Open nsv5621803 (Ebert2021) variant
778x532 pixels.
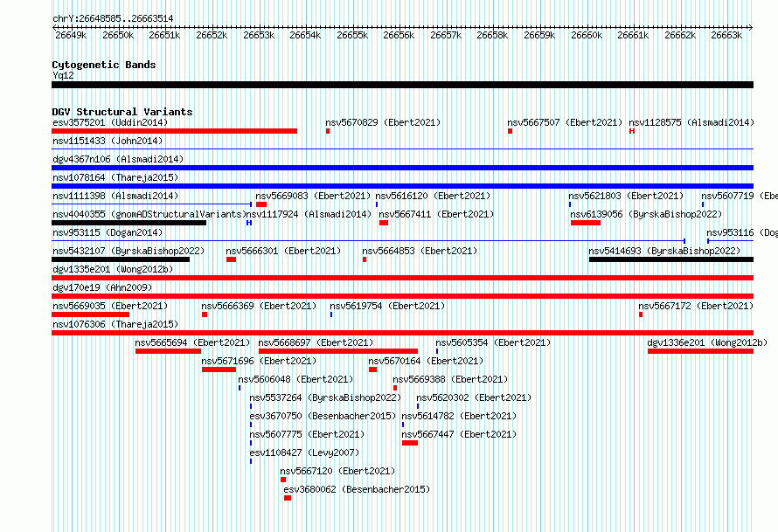[626, 196]
